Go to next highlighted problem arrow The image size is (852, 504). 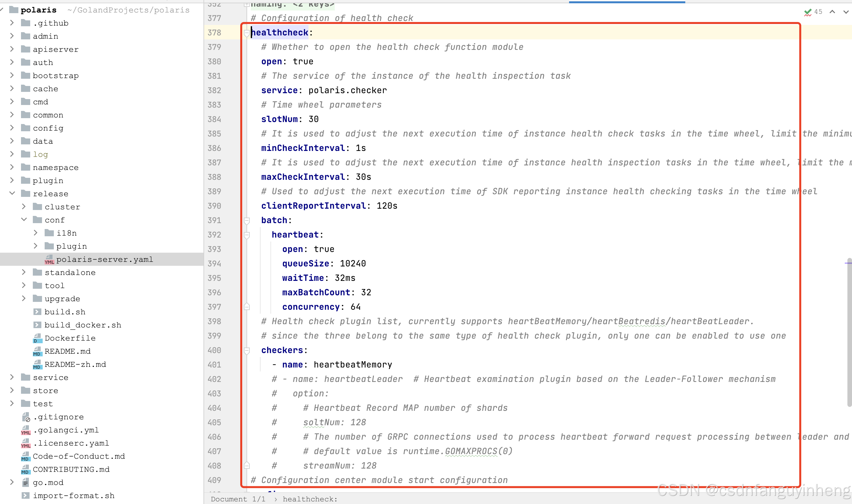pyautogui.click(x=845, y=12)
